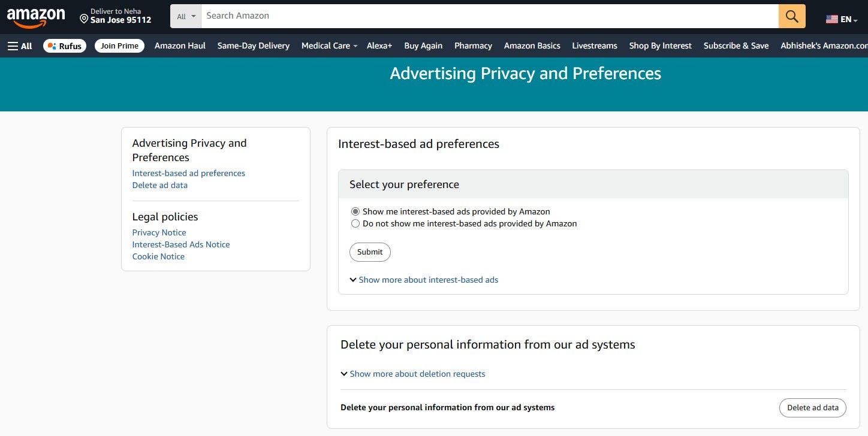Click the Select your preference heading

[405, 184]
